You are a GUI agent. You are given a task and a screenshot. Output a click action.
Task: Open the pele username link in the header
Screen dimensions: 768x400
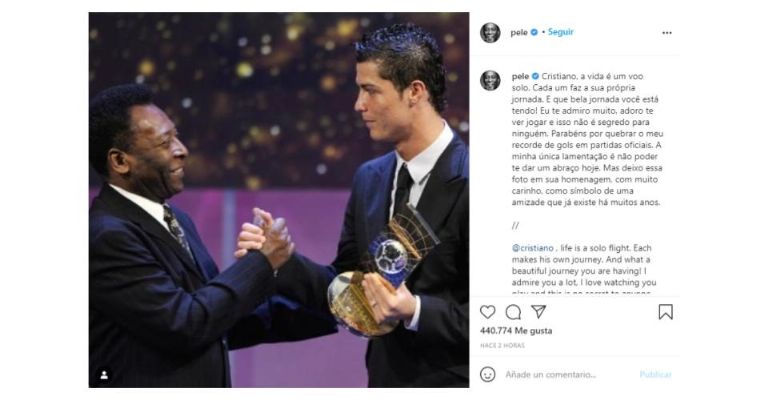(519, 32)
